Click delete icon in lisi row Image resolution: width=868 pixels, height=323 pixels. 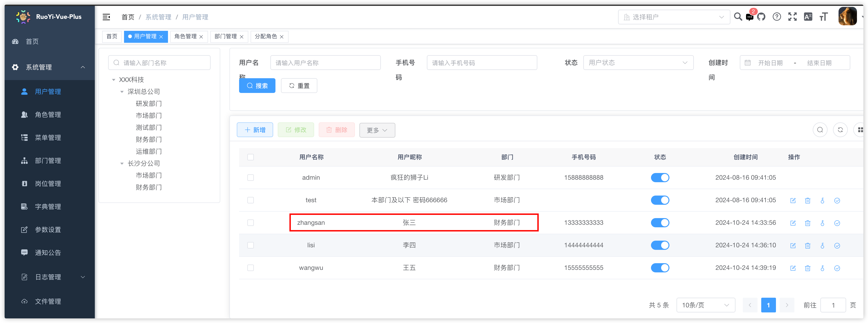pos(808,245)
